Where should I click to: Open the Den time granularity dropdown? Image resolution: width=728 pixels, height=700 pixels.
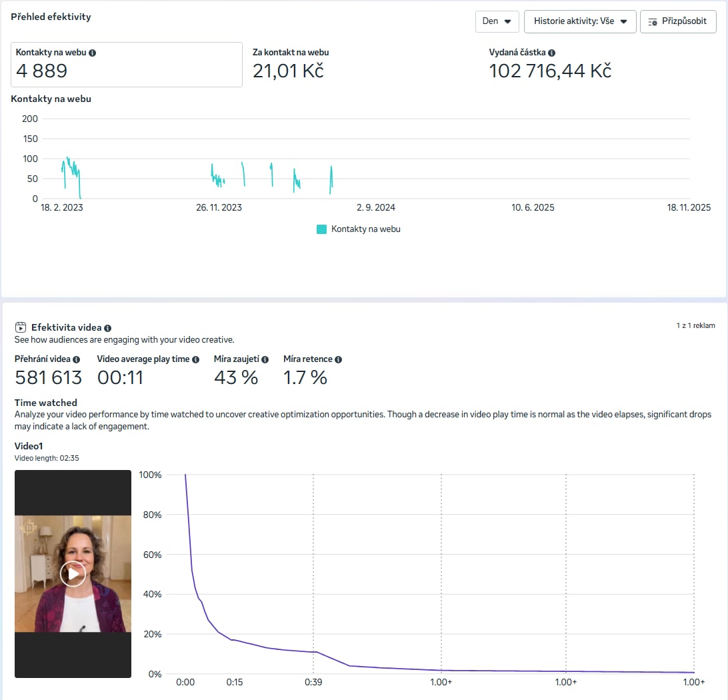[x=497, y=21]
